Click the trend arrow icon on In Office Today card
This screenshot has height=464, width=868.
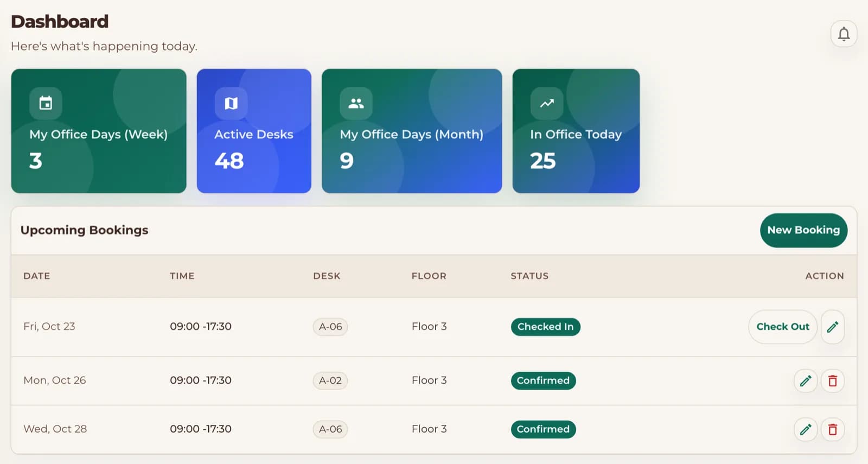tap(547, 103)
